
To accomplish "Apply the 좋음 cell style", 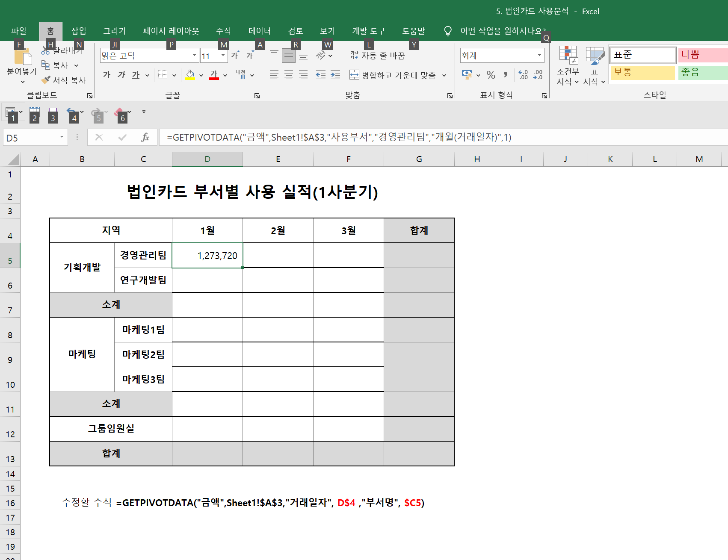I will (702, 72).
